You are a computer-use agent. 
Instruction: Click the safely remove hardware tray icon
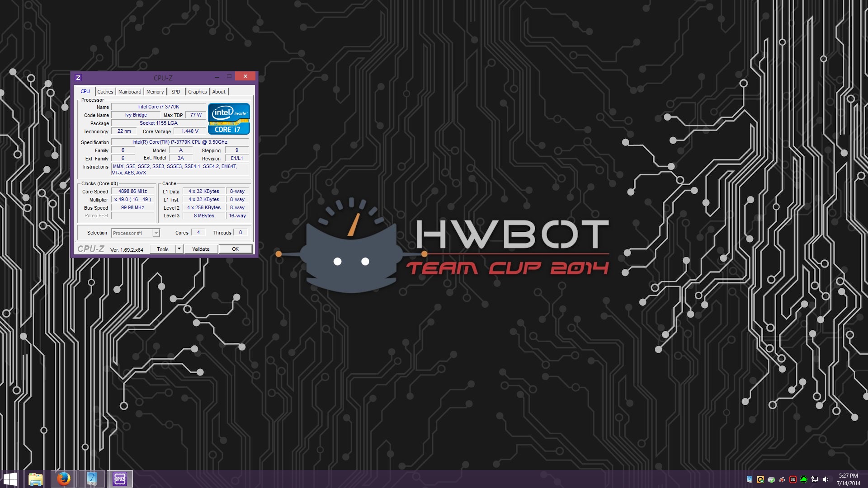click(x=771, y=479)
